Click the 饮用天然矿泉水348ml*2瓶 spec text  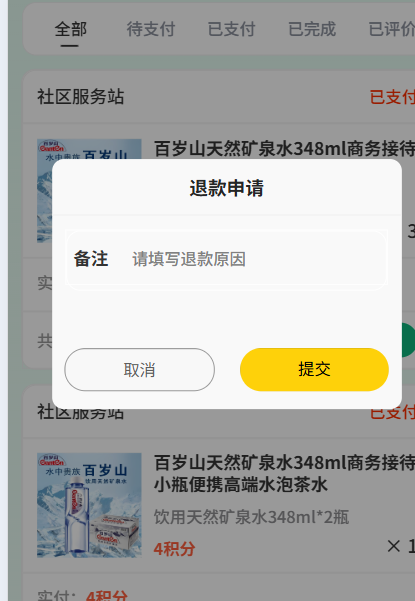(x=251, y=517)
